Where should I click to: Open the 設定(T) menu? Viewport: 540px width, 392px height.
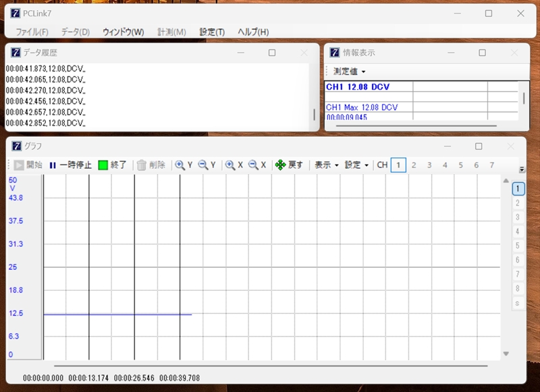tap(212, 32)
